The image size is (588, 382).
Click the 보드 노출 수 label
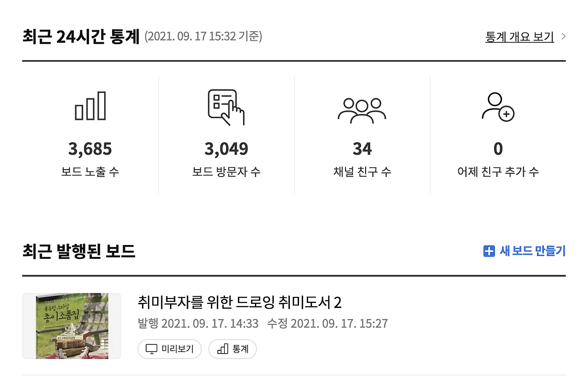coord(90,172)
